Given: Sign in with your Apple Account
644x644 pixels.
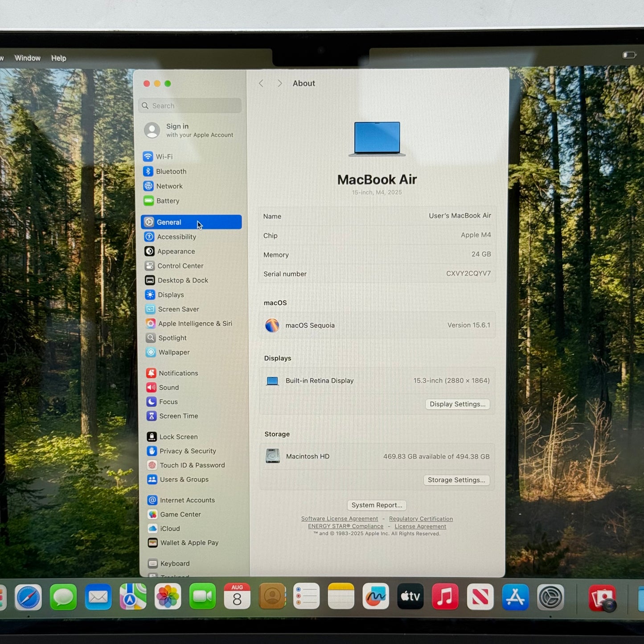Looking at the screenshot, I should click(x=189, y=130).
